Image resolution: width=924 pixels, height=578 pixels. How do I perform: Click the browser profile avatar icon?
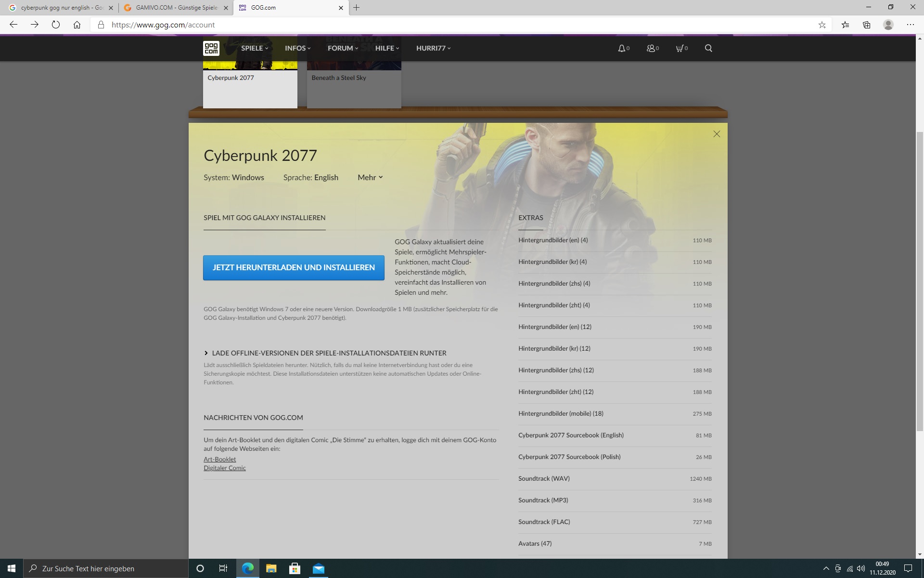tap(888, 25)
